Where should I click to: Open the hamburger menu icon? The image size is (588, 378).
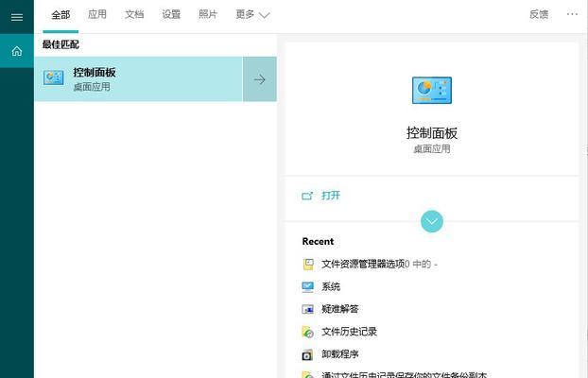(x=17, y=17)
